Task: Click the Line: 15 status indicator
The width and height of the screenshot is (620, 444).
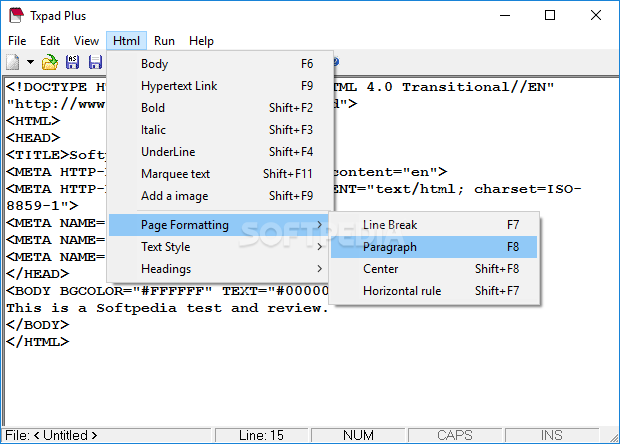Action: point(261,435)
